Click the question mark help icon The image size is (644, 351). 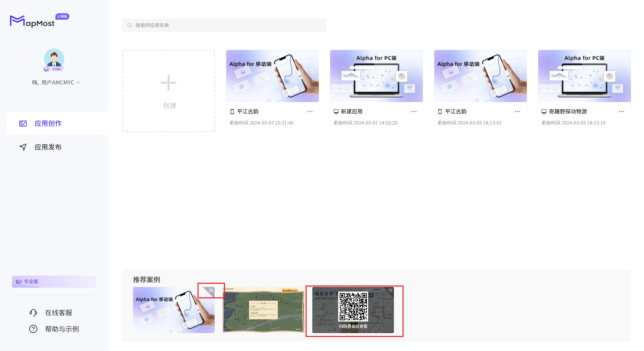(x=33, y=329)
